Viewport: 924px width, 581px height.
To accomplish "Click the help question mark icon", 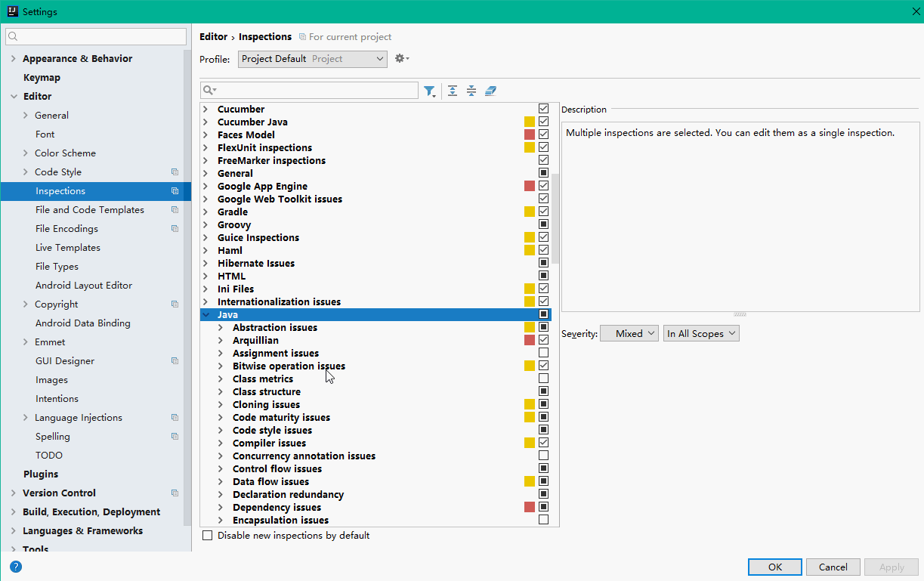I will tap(16, 566).
